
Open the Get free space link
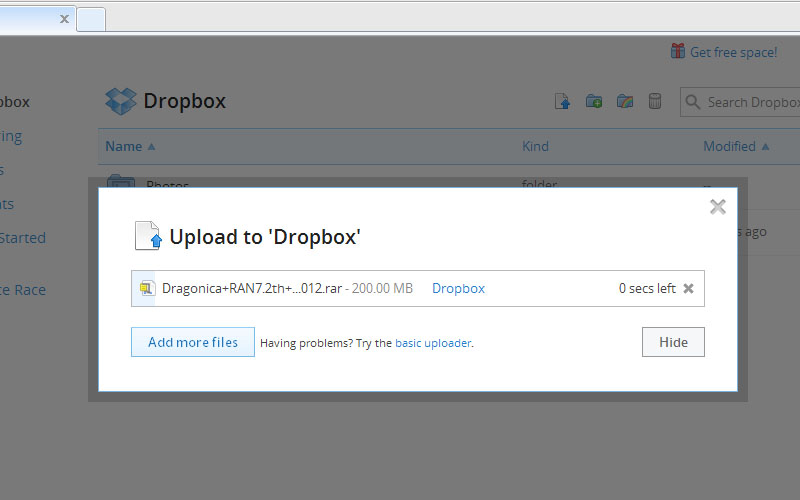[733, 52]
